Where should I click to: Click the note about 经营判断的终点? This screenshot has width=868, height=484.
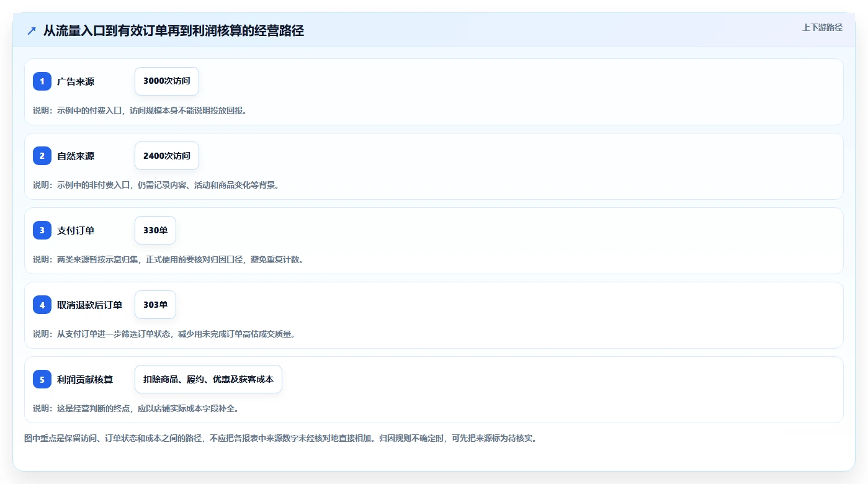[136, 408]
